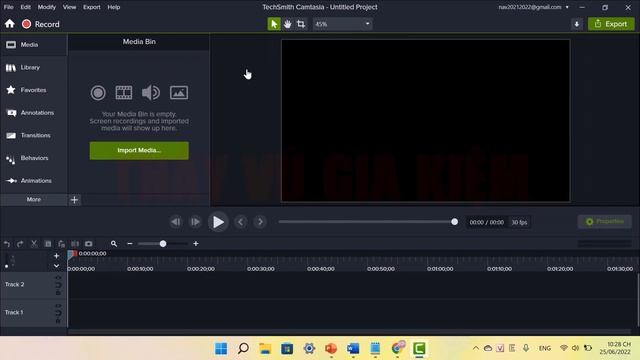
Task: Open the Edit menu
Action: coord(25,7)
